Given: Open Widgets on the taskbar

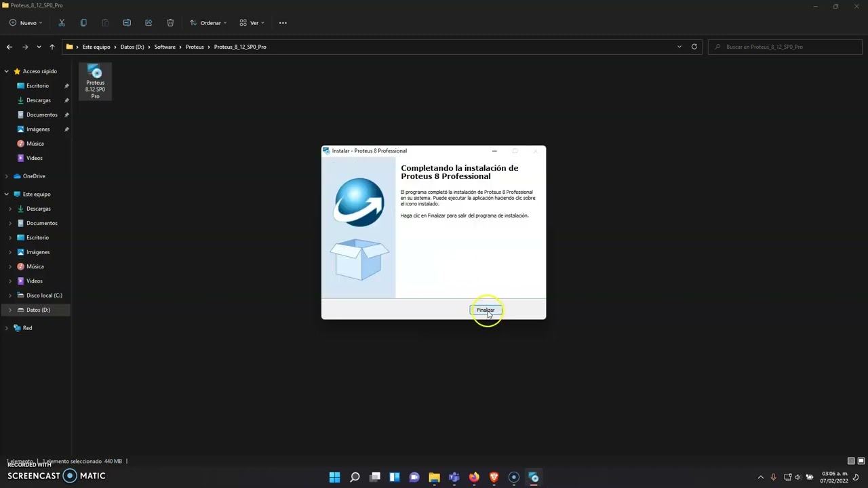Looking at the screenshot, I should [x=395, y=477].
